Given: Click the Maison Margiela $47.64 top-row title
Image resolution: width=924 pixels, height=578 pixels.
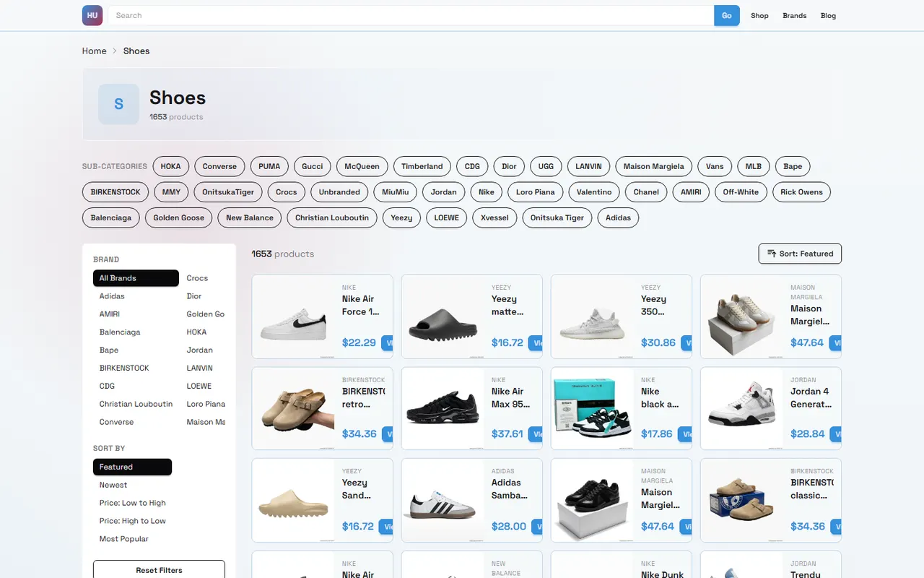Looking at the screenshot, I should click(x=810, y=315).
